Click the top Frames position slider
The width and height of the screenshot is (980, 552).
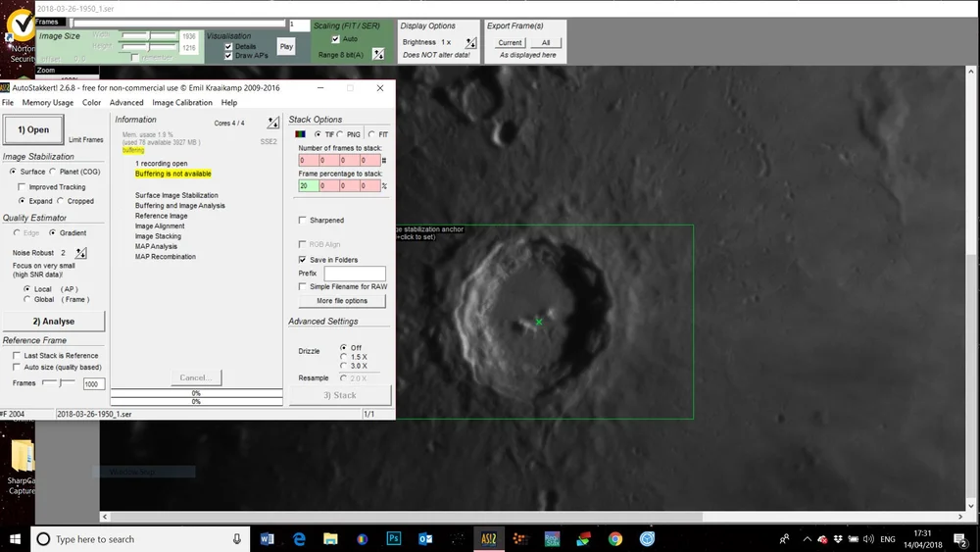(x=178, y=24)
